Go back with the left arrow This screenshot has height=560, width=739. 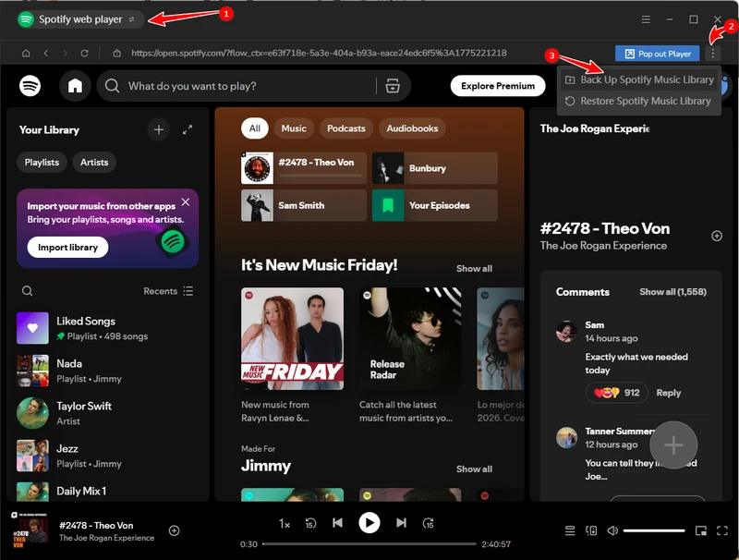(45, 54)
